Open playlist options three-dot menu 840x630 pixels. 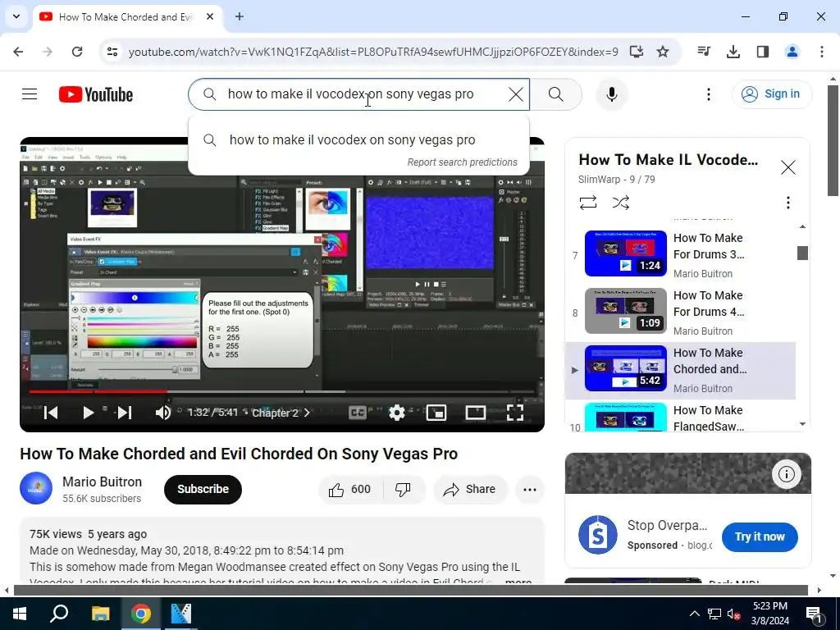787,203
